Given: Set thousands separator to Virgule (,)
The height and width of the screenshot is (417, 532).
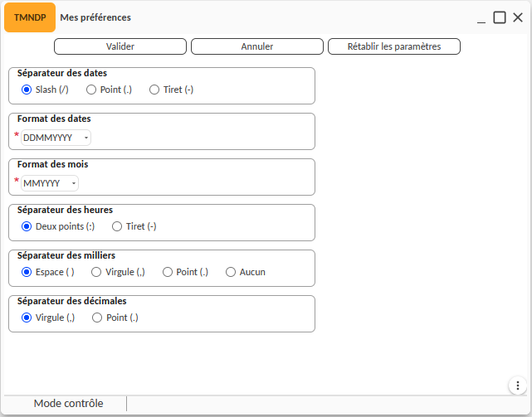Looking at the screenshot, I should [x=97, y=272].
